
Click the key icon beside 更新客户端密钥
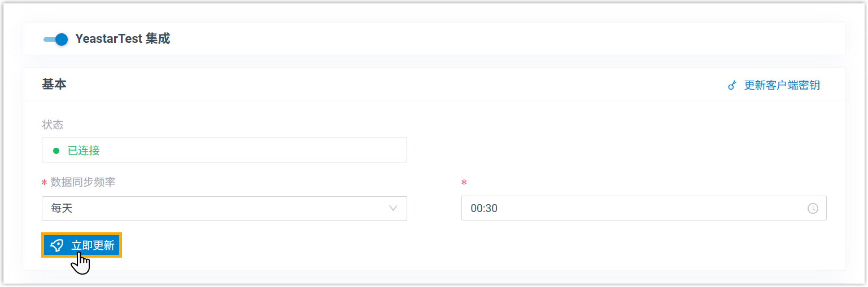pos(732,86)
